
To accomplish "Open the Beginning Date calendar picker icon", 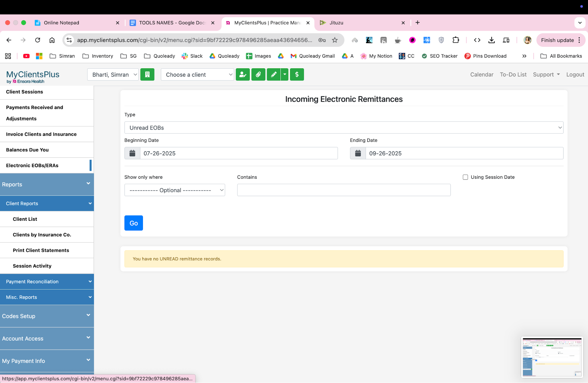I will pos(132,153).
